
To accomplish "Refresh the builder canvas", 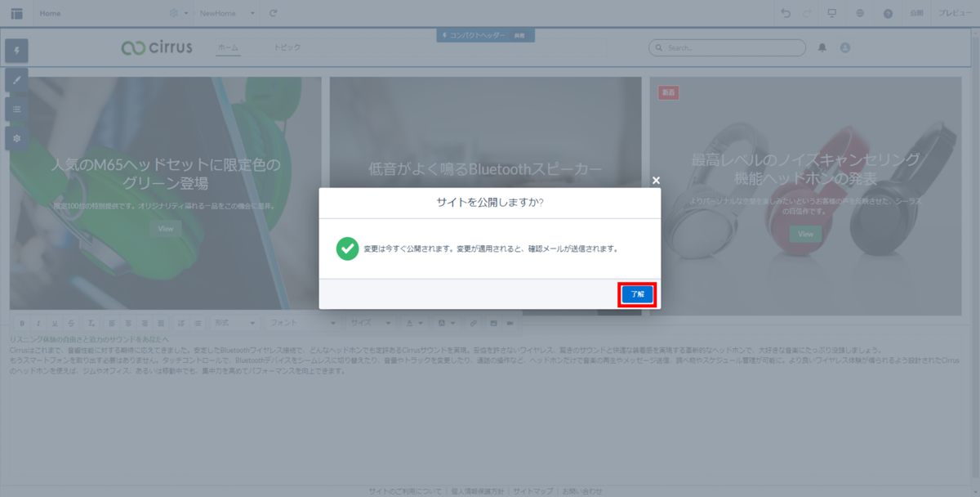I will click(274, 13).
